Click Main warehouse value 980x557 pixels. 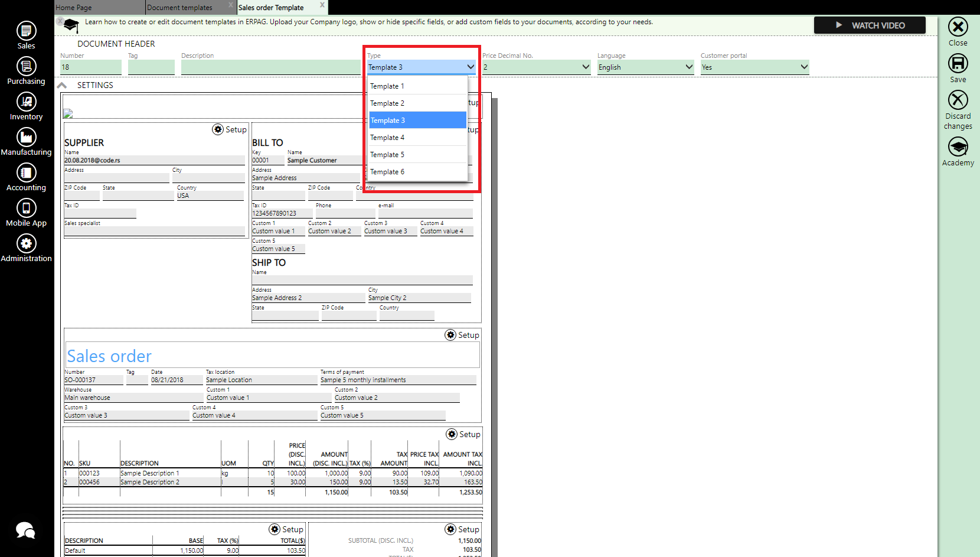coord(87,398)
